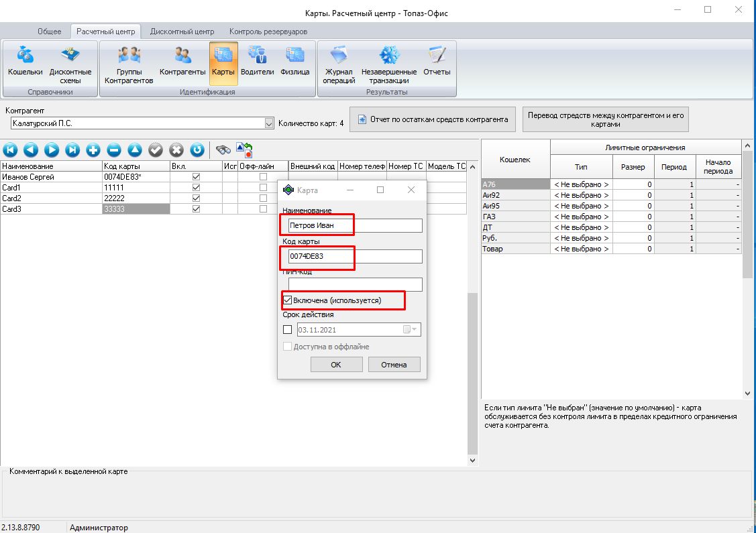The image size is (756, 533).
Task: Open the date picker dropdown 03.11.2021
Action: tap(413, 330)
